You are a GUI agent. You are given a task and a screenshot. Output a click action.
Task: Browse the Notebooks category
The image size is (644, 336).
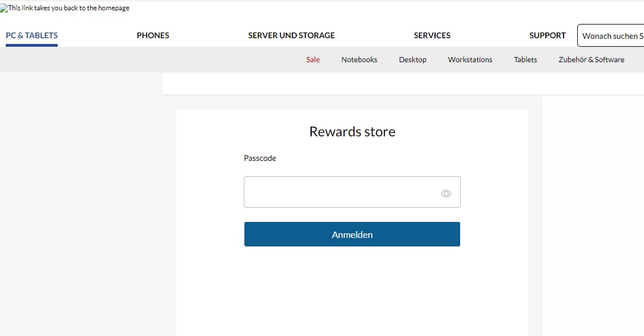tap(359, 59)
